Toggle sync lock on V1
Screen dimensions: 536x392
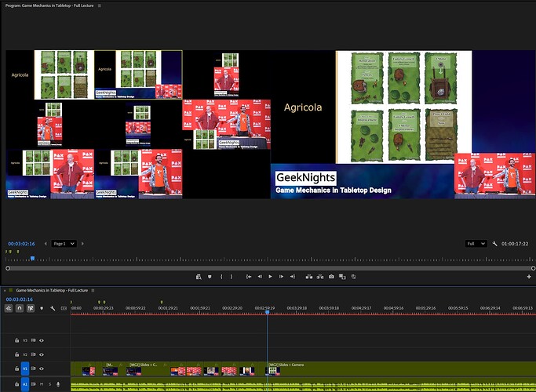(33, 368)
